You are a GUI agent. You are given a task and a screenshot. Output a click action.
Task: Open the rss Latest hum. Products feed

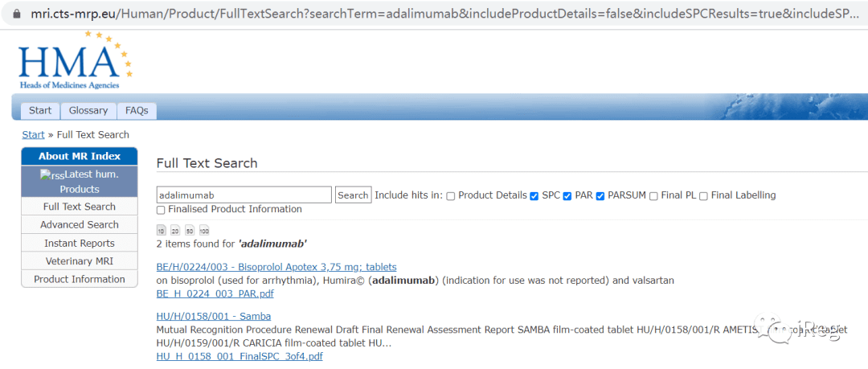(x=79, y=182)
